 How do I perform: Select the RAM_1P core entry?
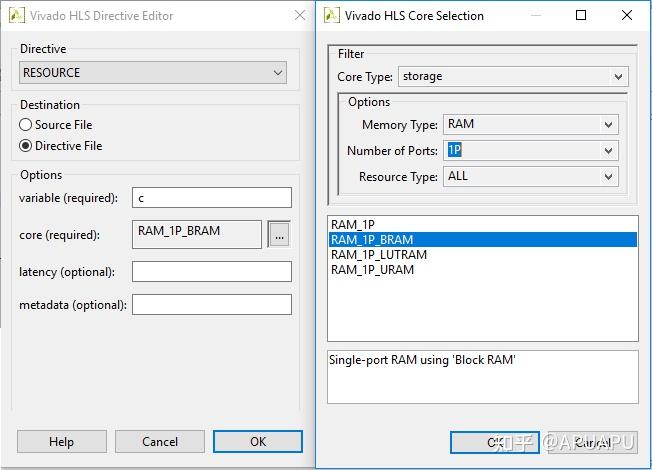coord(353,225)
